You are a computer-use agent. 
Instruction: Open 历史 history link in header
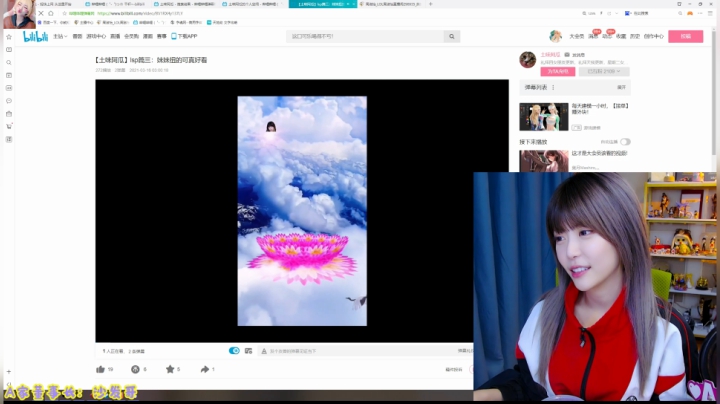coord(635,36)
